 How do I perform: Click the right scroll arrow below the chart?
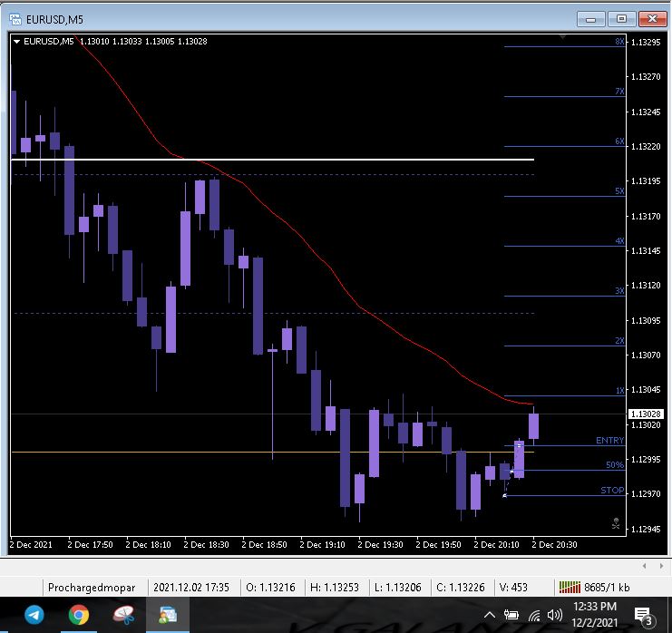pos(661,566)
